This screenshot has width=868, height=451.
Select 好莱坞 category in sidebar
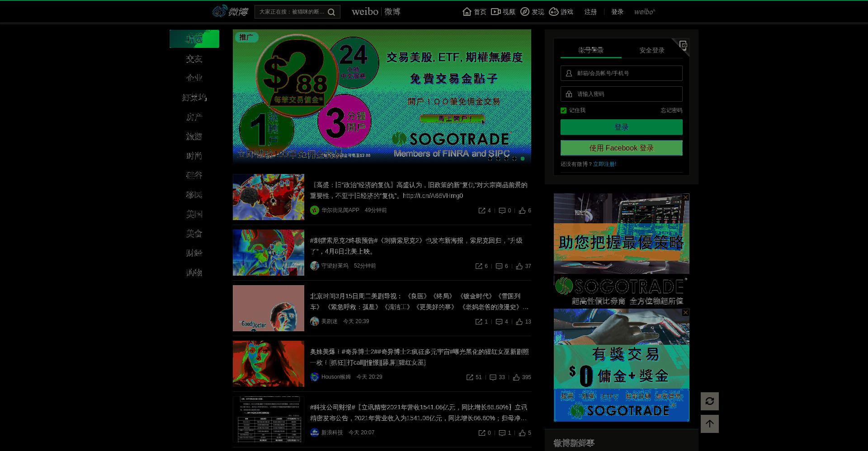[194, 98]
